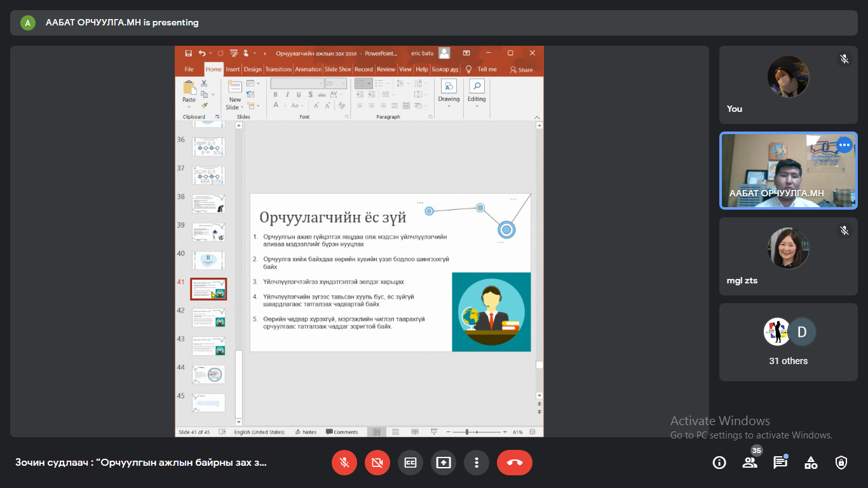Screen dimensions: 868x488
Task: Click the Fit slide to window icon
Action: pyautogui.click(x=532, y=432)
